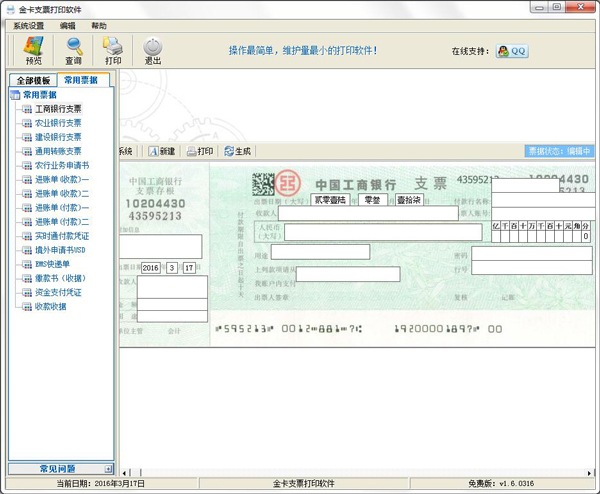Switch to the 全部模板 tab
This screenshot has width=600, height=494.
click(33, 80)
